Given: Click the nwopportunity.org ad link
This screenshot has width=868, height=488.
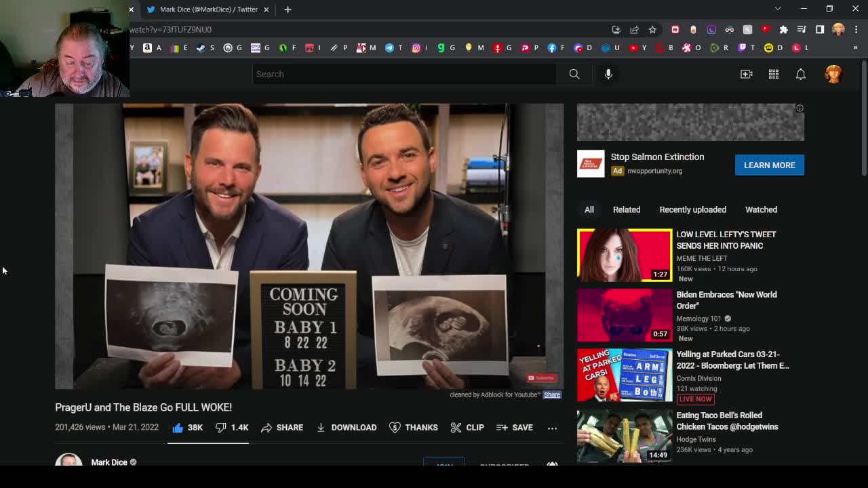Looking at the screenshot, I should point(654,171).
